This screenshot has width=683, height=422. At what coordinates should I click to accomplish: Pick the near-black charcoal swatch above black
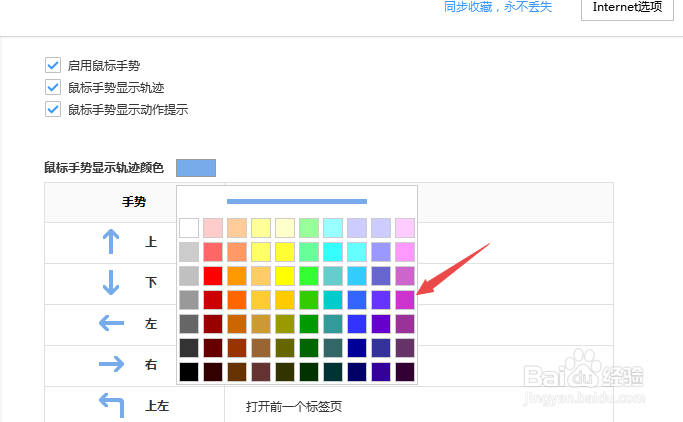[x=189, y=348]
